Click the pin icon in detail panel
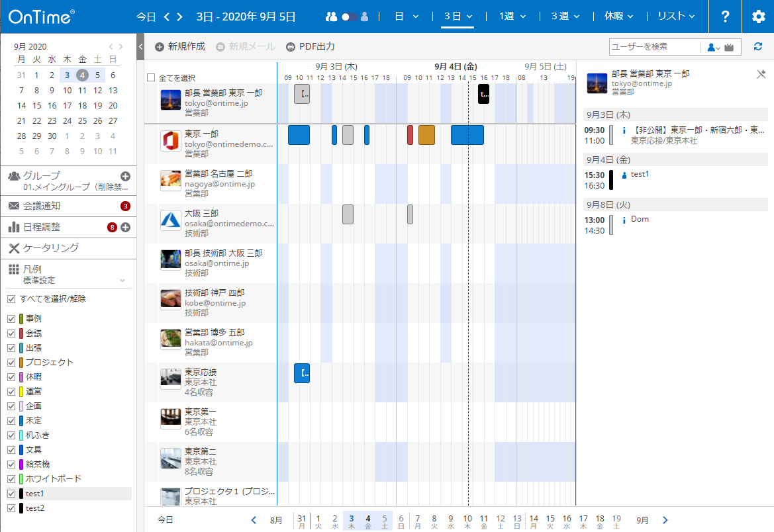This screenshot has width=774, height=532. [761, 74]
